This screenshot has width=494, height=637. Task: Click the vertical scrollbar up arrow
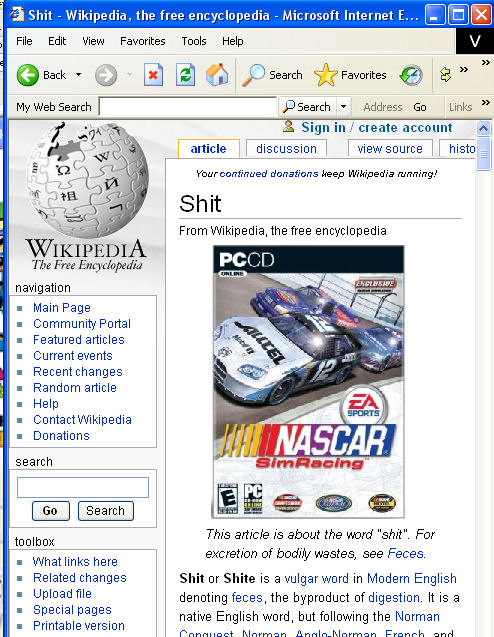483,129
